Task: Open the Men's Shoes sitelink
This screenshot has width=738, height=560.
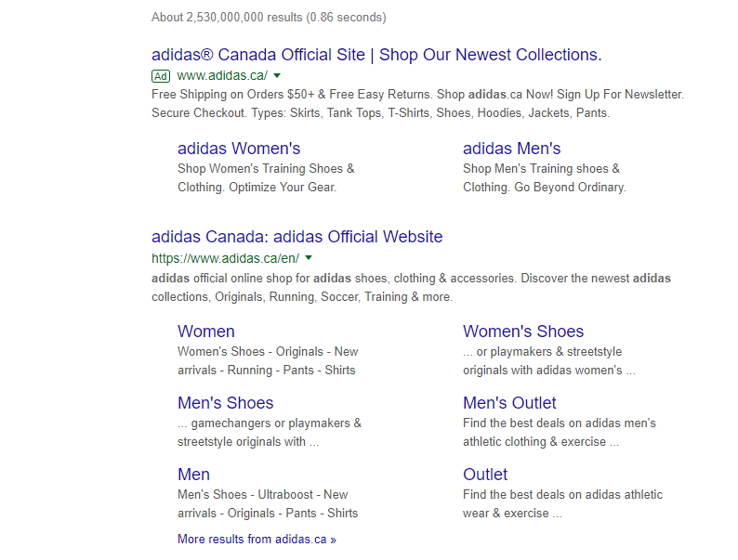Action: point(226,403)
